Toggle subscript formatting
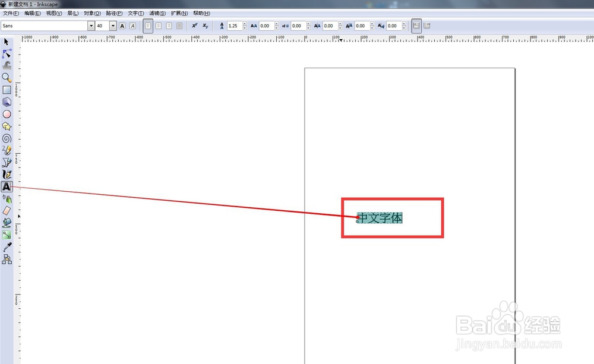The width and height of the screenshot is (594, 364). pos(206,26)
